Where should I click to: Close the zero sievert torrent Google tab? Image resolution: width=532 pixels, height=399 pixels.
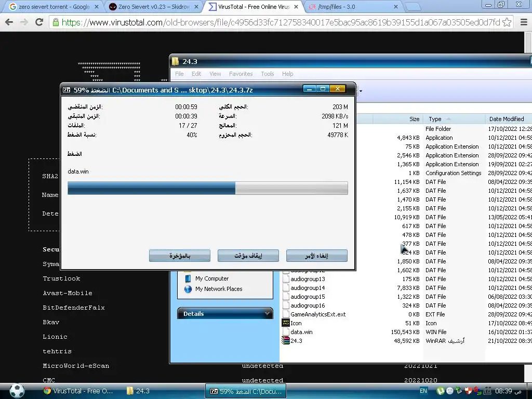click(97, 7)
